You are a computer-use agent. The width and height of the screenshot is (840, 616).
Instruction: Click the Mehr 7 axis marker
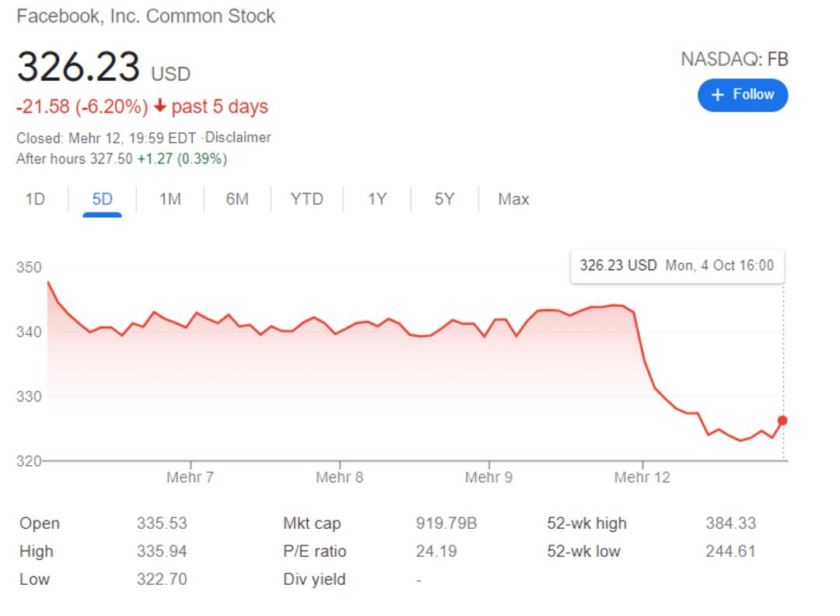(191, 477)
